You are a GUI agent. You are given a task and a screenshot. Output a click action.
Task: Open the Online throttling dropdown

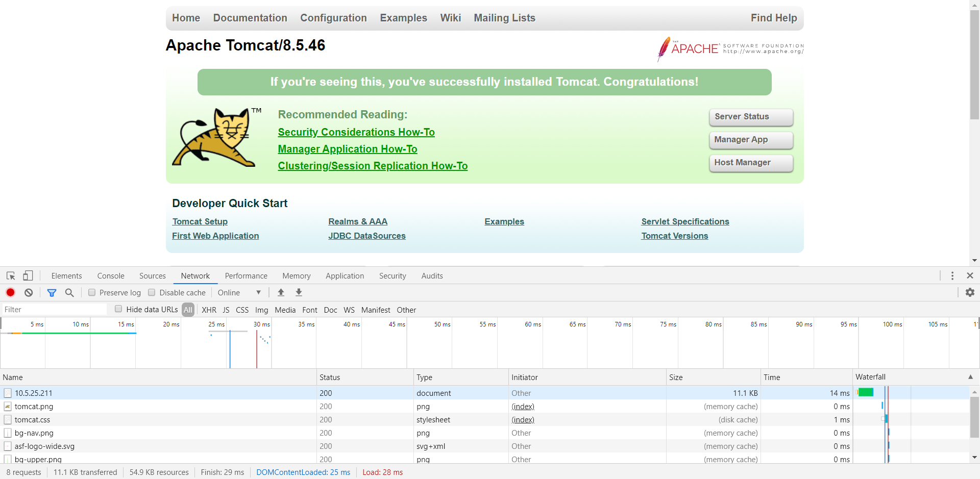click(x=239, y=292)
